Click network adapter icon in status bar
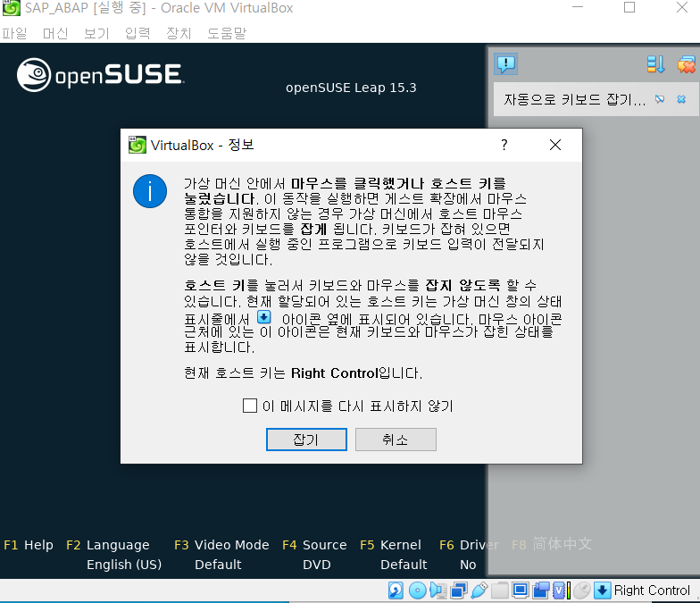This screenshot has height=603, width=700. click(x=459, y=590)
